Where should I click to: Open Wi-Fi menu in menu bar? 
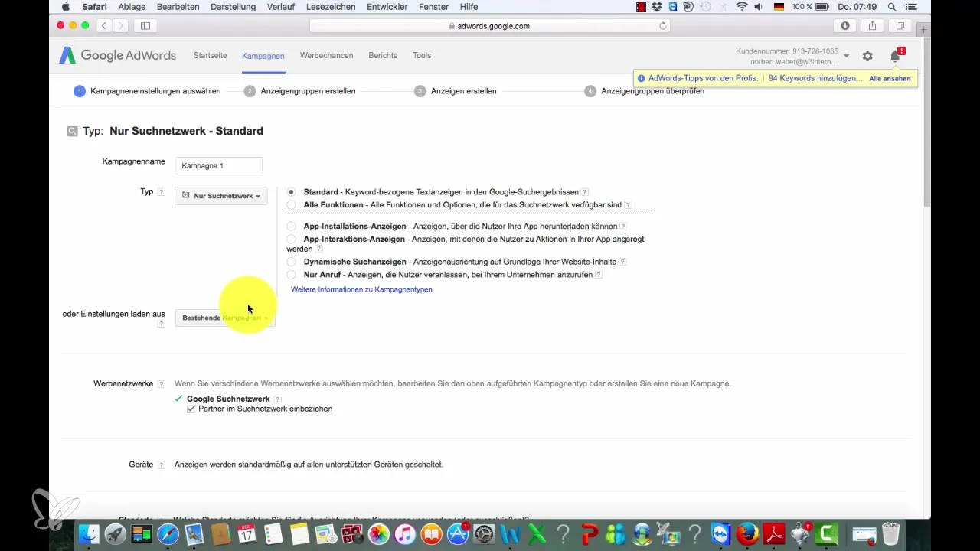click(741, 7)
